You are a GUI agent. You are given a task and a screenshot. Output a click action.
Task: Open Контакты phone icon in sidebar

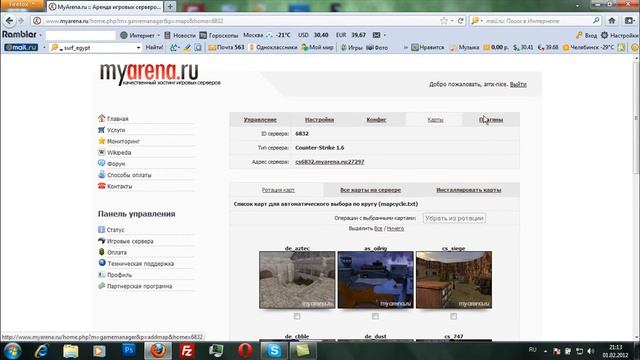[102, 186]
